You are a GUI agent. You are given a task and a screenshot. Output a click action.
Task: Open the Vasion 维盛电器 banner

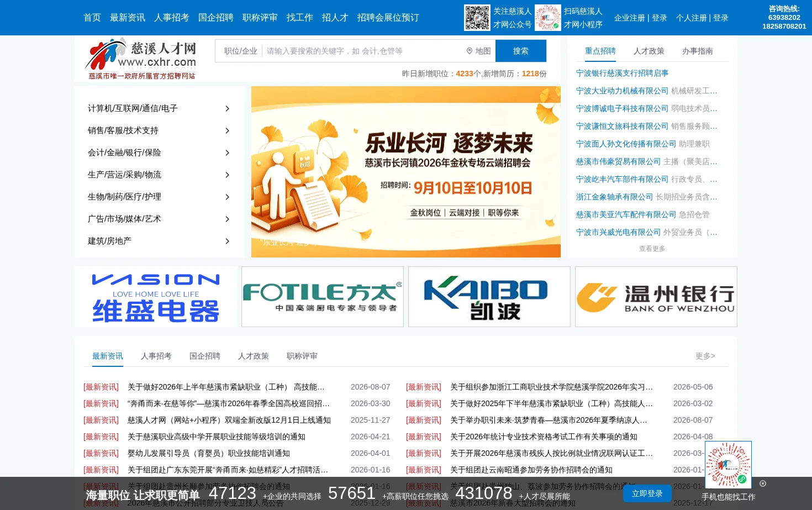[x=156, y=297]
